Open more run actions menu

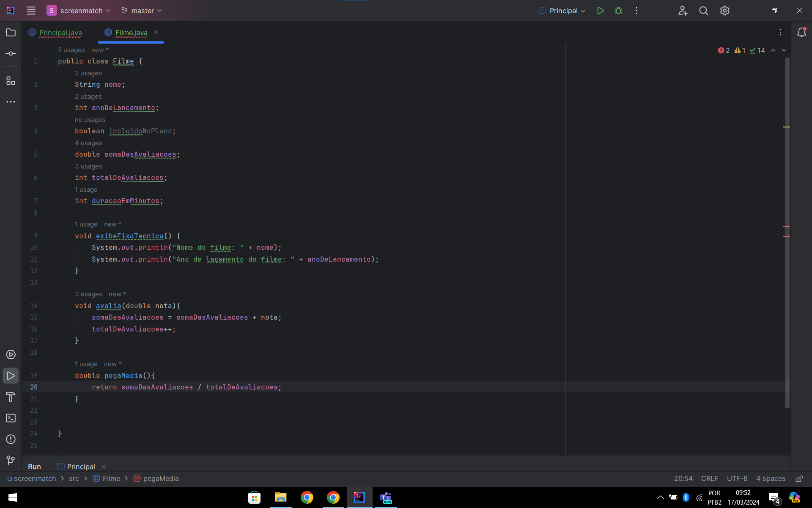coord(636,11)
